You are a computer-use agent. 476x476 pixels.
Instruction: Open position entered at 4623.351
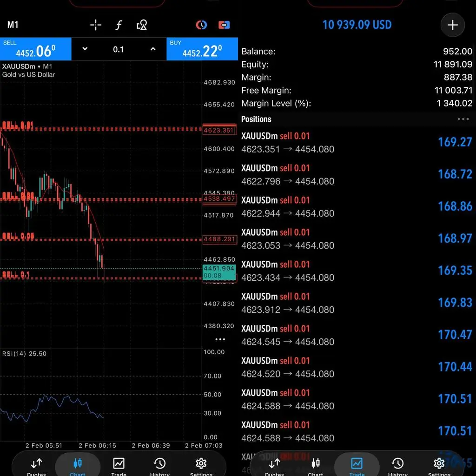[357, 142]
